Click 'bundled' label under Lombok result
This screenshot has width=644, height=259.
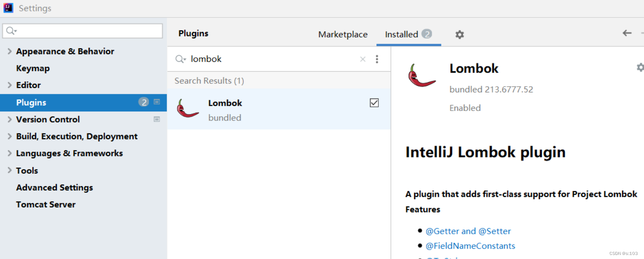(x=225, y=118)
